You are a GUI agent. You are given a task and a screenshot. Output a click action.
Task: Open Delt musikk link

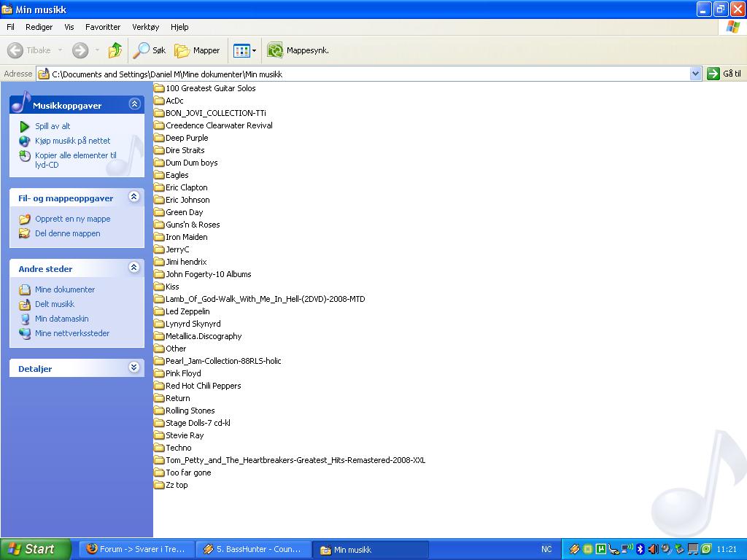[55, 304]
